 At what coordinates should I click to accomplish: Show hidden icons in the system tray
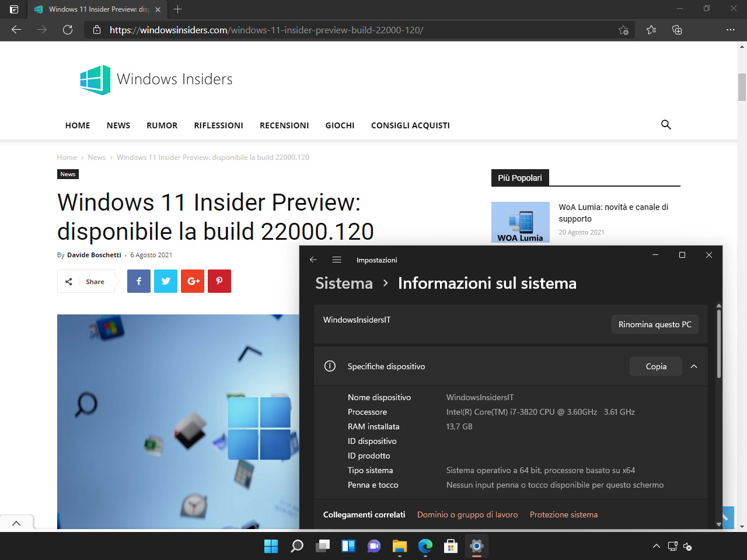click(657, 547)
